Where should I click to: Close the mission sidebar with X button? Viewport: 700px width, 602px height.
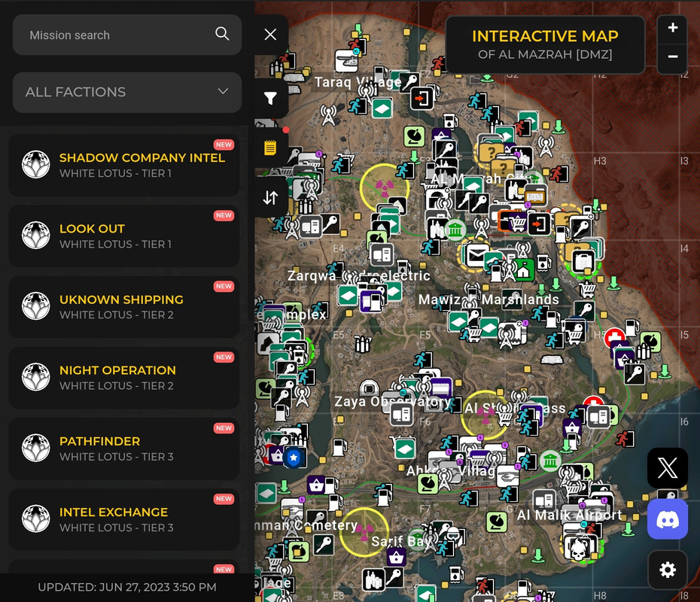(270, 35)
